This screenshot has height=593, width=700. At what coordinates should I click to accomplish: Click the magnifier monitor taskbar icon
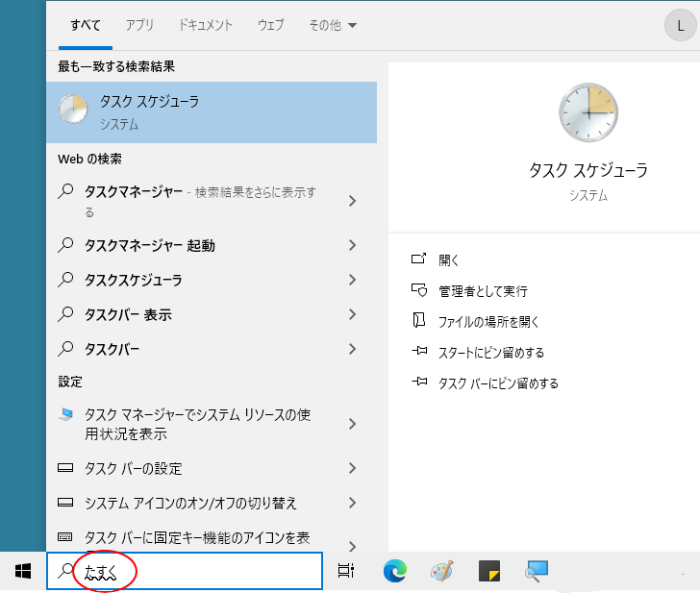tap(537, 571)
